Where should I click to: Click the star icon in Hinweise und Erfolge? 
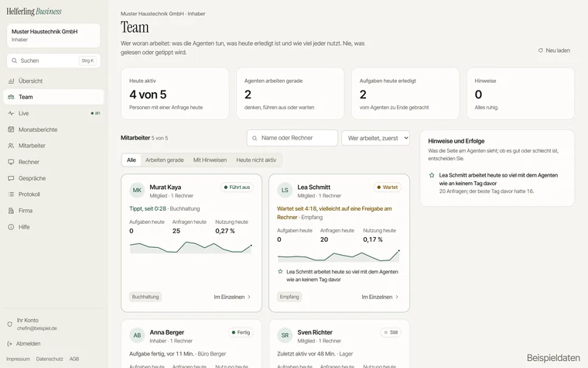point(432,175)
